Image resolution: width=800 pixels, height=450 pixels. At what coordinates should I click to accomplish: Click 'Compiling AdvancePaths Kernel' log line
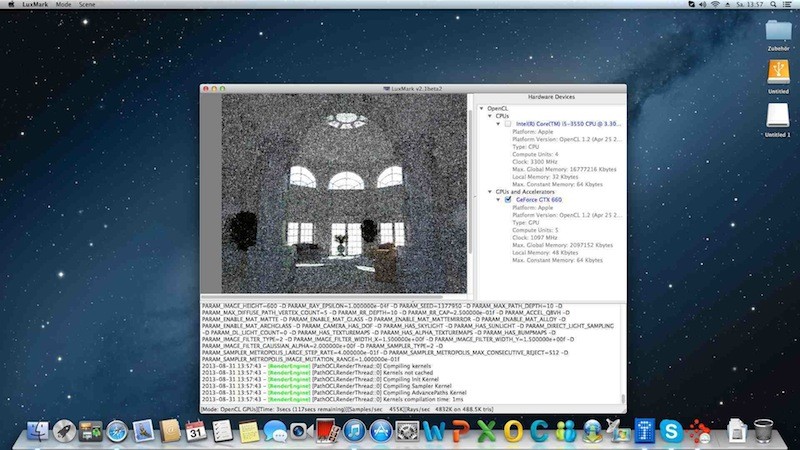334,393
